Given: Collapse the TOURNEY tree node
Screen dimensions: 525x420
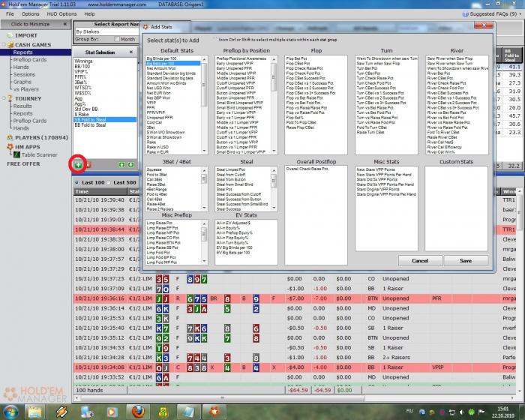Looking at the screenshot, I should coord(4,98).
